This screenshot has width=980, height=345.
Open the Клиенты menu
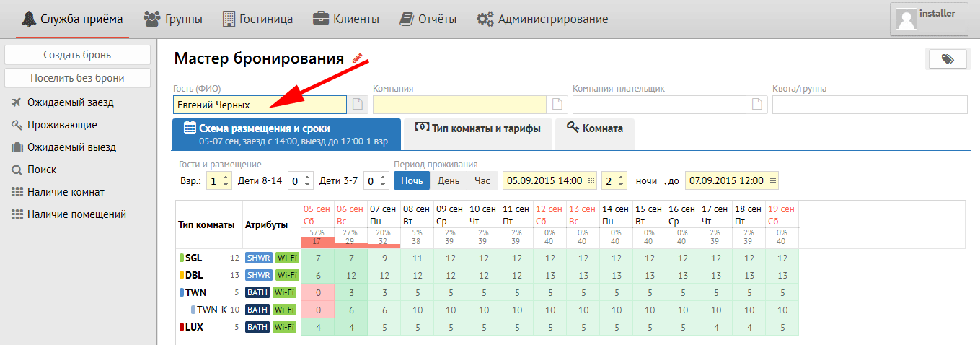pos(346,19)
